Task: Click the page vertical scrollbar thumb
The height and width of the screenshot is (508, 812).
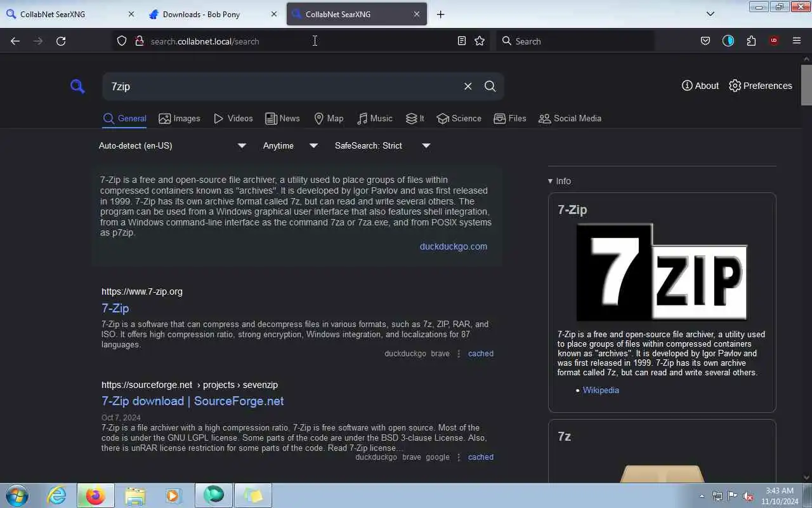Action: pos(806,84)
